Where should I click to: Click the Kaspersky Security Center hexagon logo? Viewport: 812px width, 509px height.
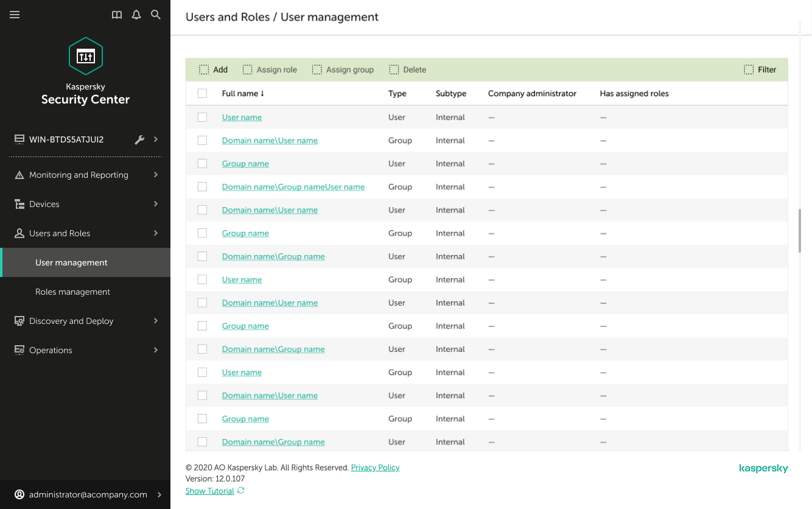coord(85,56)
